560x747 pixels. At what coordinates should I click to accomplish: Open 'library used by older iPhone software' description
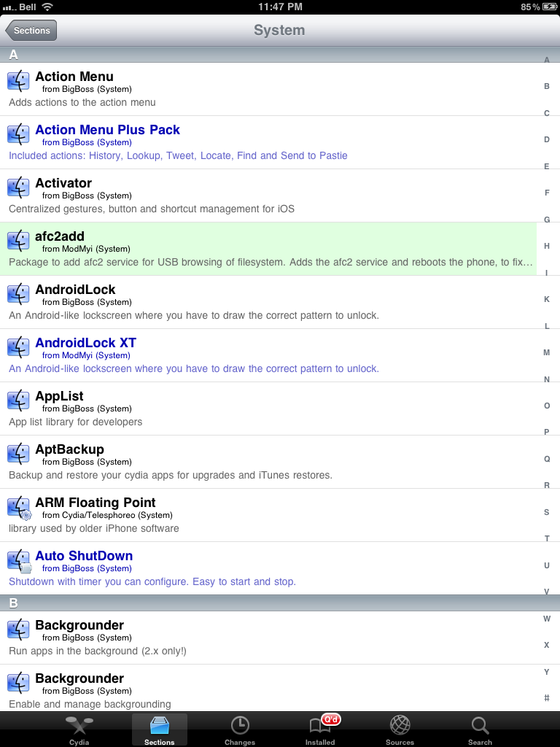point(94,528)
